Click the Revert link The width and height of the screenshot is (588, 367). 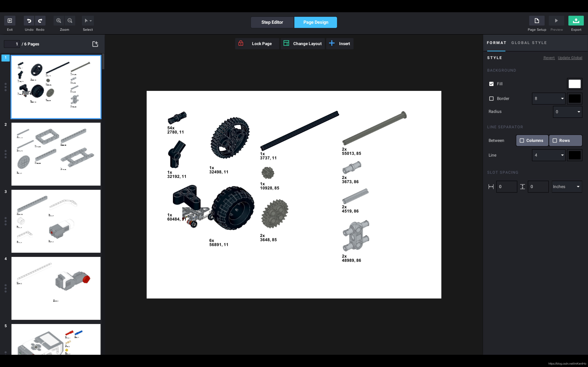549,58
